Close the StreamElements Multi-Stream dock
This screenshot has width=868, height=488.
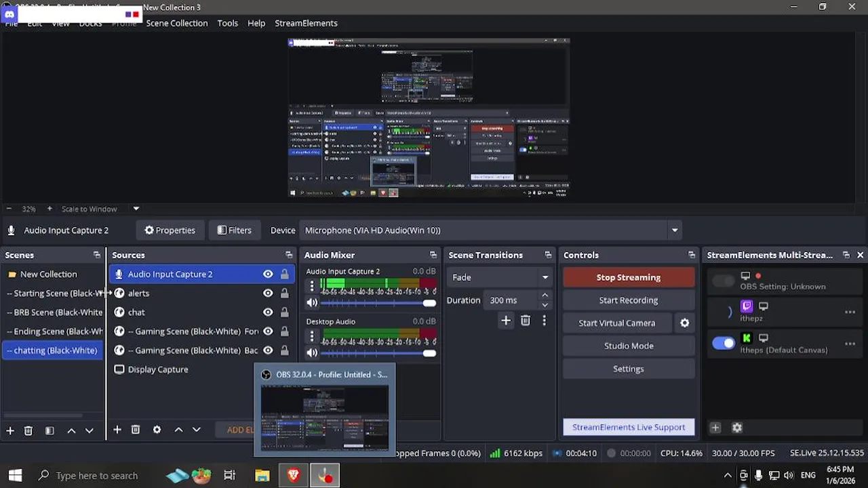[x=860, y=255]
